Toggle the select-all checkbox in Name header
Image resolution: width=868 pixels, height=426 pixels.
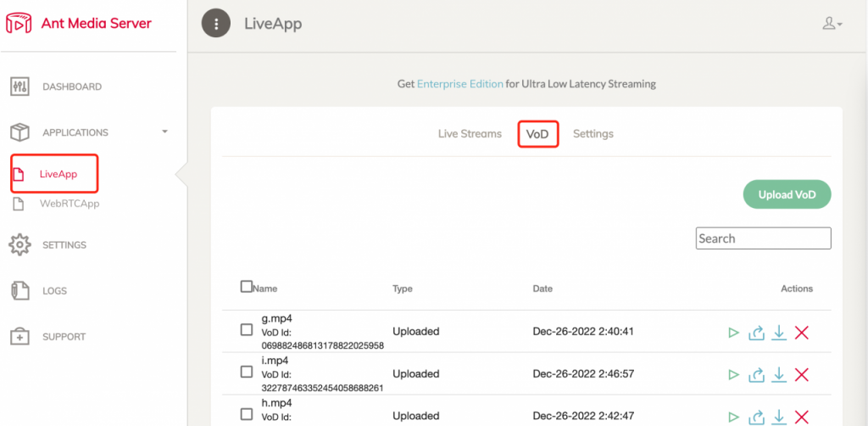247,287
